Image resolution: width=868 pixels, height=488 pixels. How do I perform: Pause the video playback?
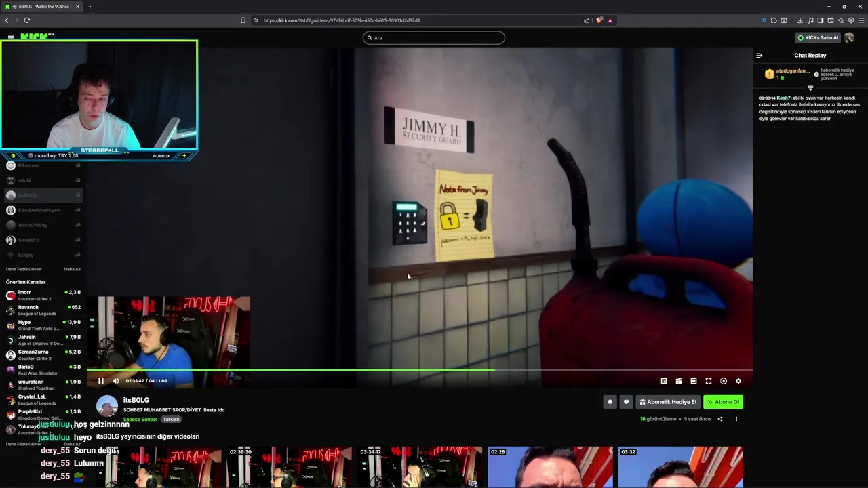(x=101, y=381)
